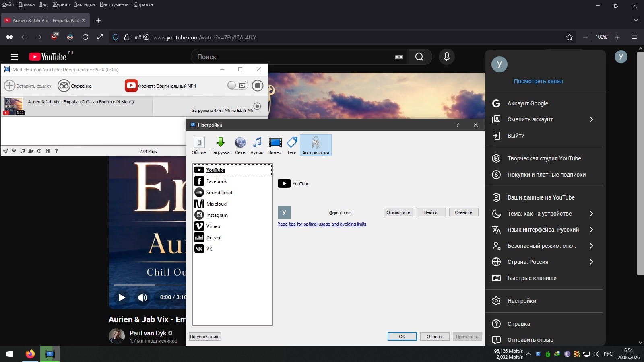Open the Посмотреть канал link

point(539,81)
